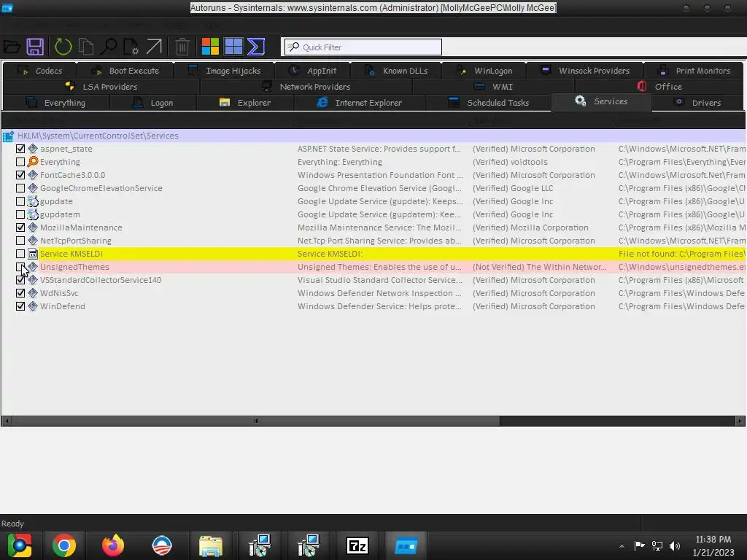Viewport: 747px width, 560px height.
Task: Select the Print Monitors tab
Action: [694, 71]
